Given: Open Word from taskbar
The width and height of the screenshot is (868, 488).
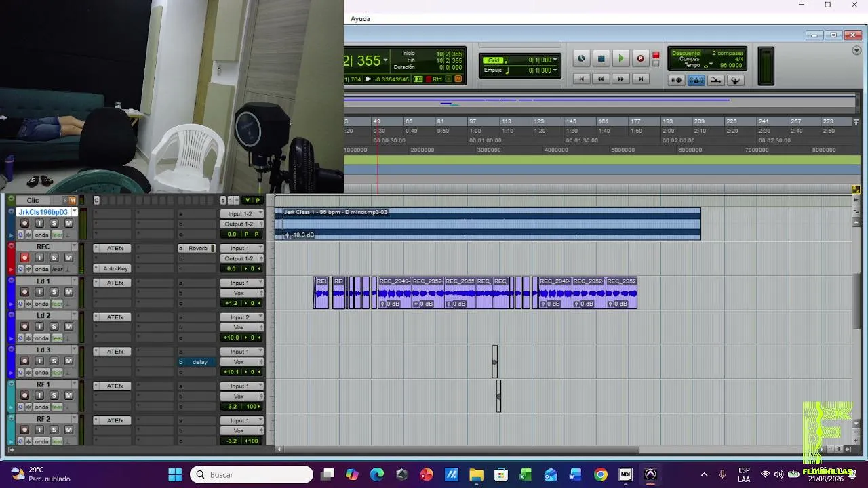Looking at the screenshot, I should click(x=576, y=474).
